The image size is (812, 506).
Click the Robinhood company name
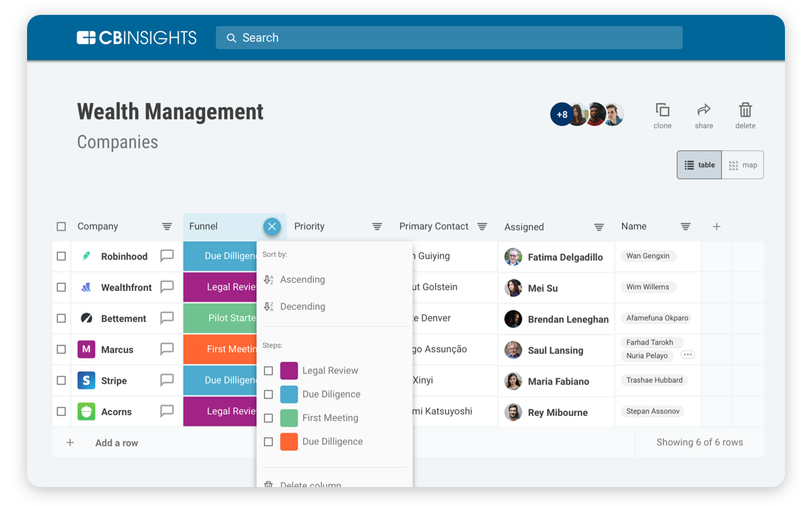pyautogui.click(x=125, y=256)
